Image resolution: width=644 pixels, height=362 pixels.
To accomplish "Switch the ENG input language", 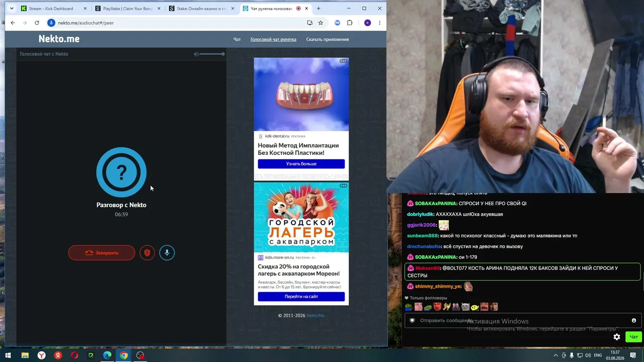I will click(598, 355).
